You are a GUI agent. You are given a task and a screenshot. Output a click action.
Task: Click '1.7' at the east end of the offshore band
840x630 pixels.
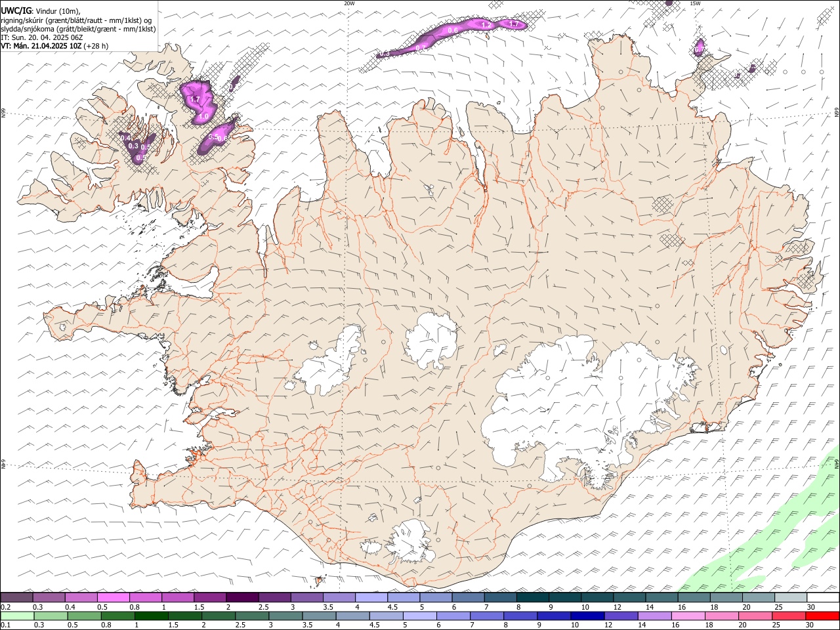coord(514,24)
